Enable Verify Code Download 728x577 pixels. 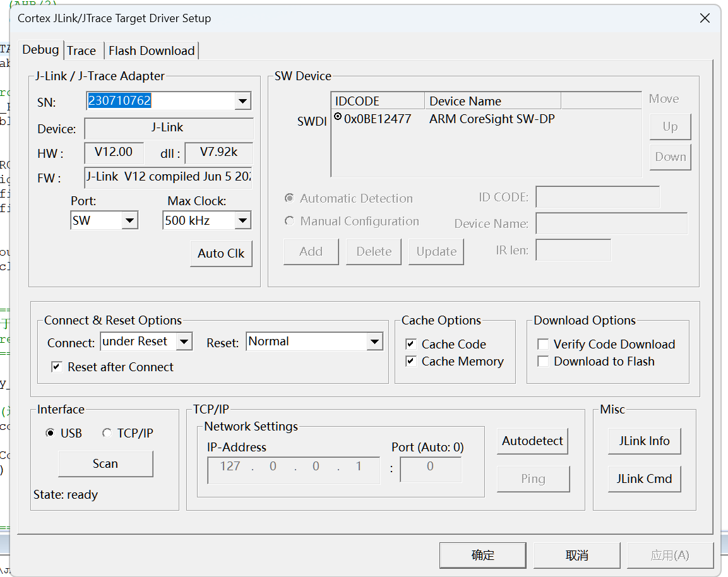coord(543,344)
